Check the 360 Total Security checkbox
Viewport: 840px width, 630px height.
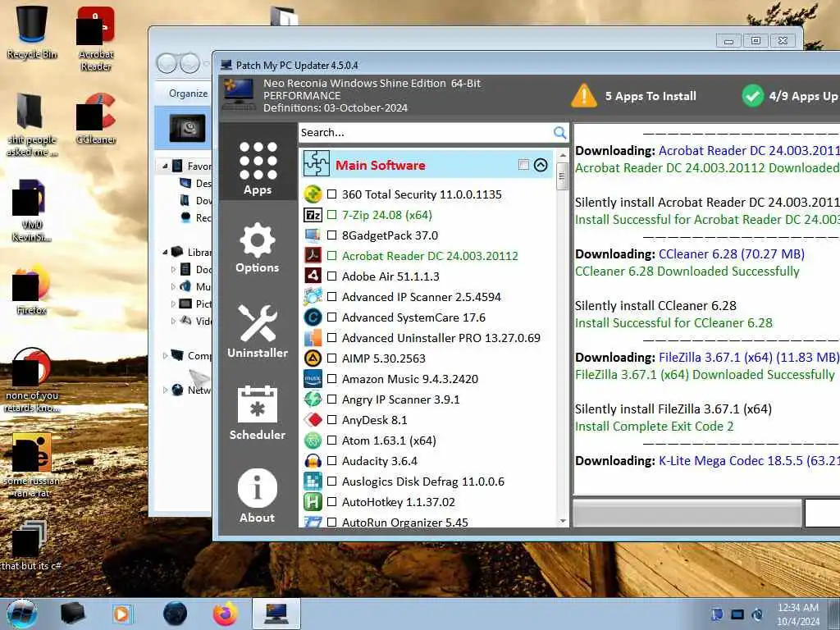pyautogui.click(x=331, y=194)
